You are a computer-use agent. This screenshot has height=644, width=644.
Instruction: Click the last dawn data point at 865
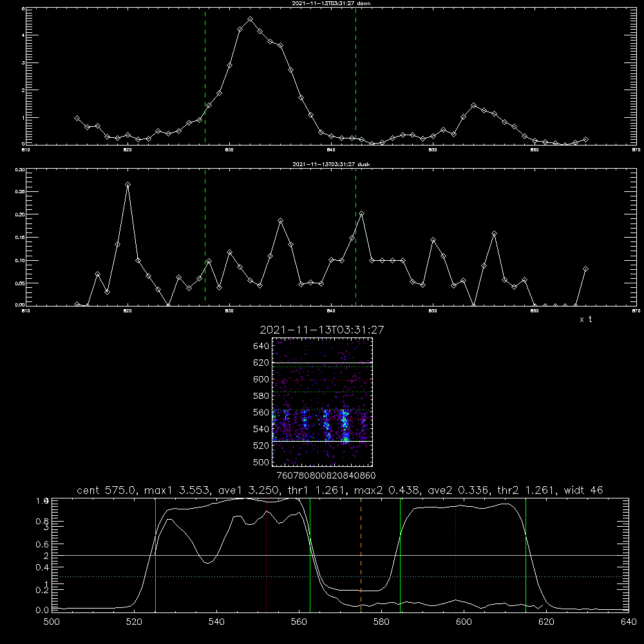tap(585, 140)
